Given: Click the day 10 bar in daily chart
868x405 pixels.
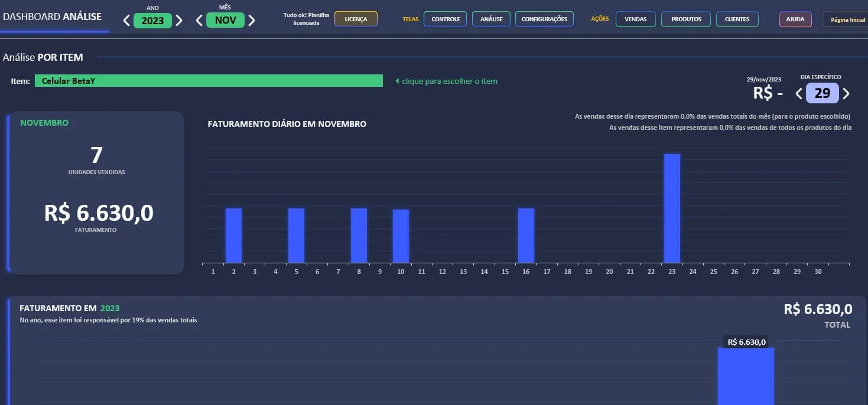Looking at the screenshot, I should (401, 236).
